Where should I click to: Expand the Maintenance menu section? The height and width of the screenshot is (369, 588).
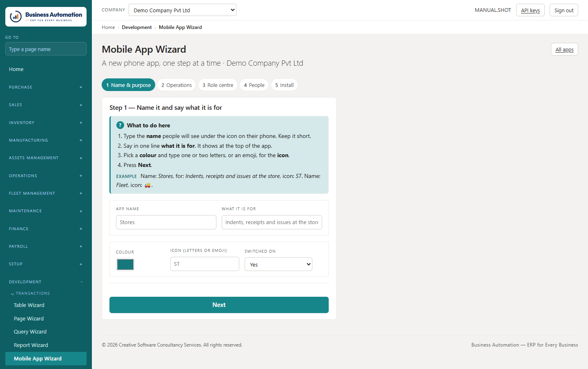46,211
